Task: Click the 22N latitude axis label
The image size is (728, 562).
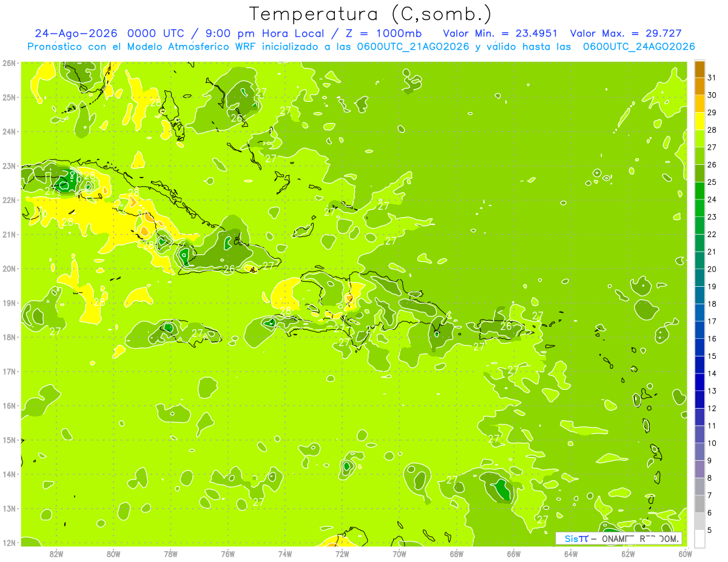Action: point(9,200)
